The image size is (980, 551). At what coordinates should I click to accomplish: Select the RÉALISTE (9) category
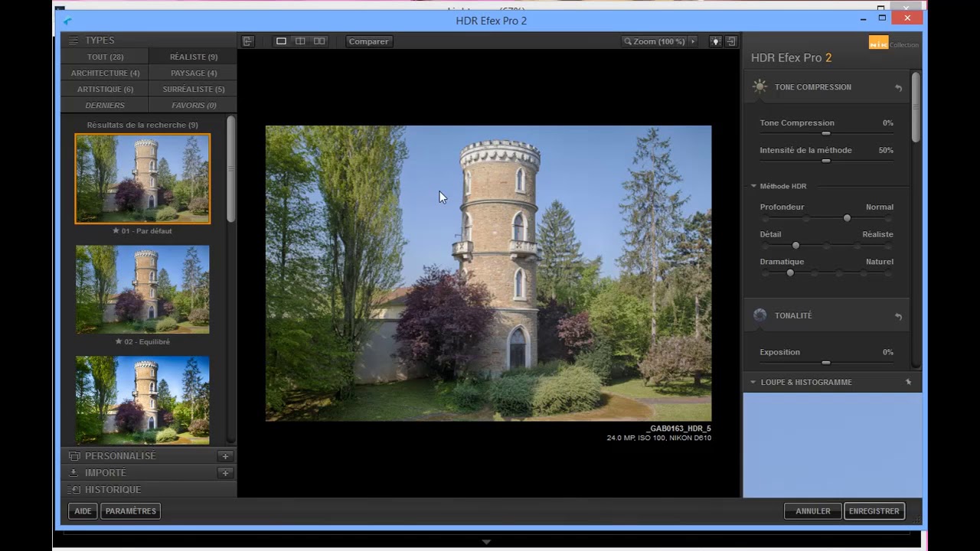194,57
